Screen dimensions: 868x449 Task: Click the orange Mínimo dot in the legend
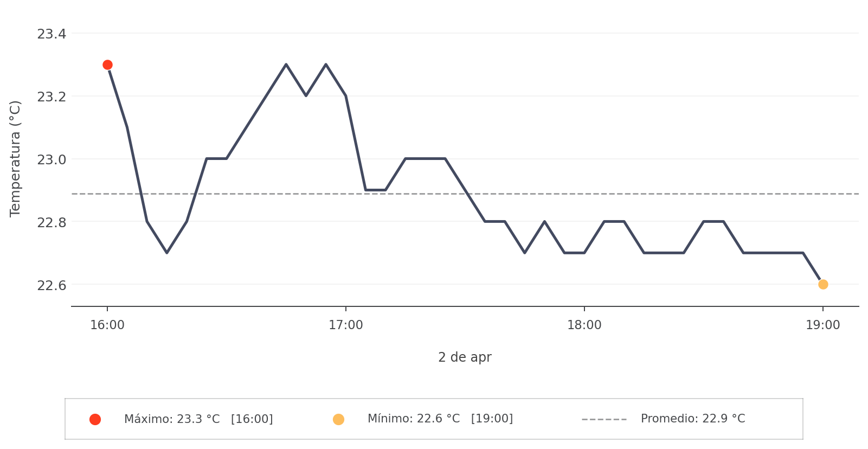pos(338,419)
